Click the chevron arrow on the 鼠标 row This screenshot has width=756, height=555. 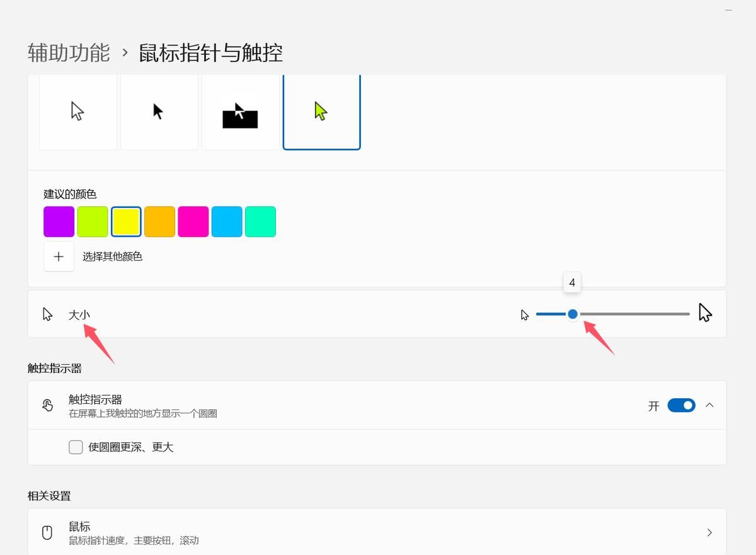click(709, 532)
